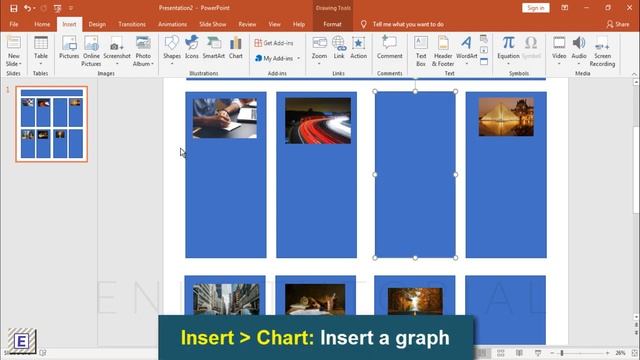Insert Object icon in Text group

(484, 62)
